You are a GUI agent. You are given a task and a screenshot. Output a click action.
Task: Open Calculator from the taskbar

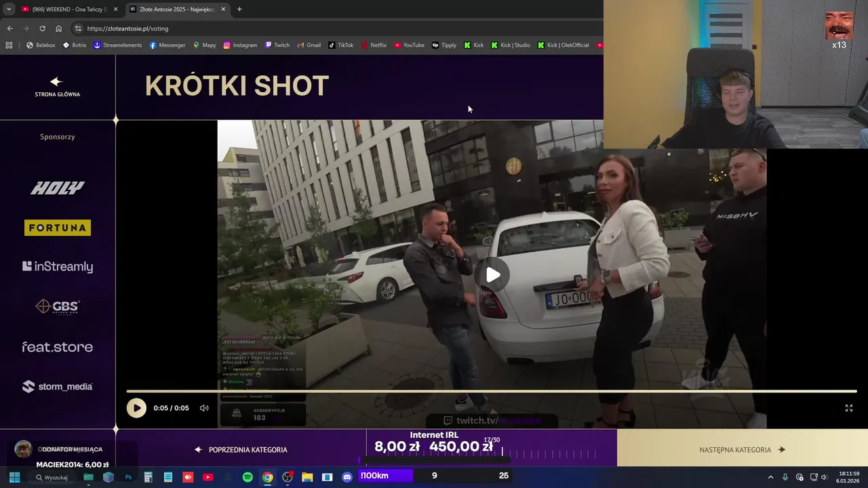click(x=148, y=477)
